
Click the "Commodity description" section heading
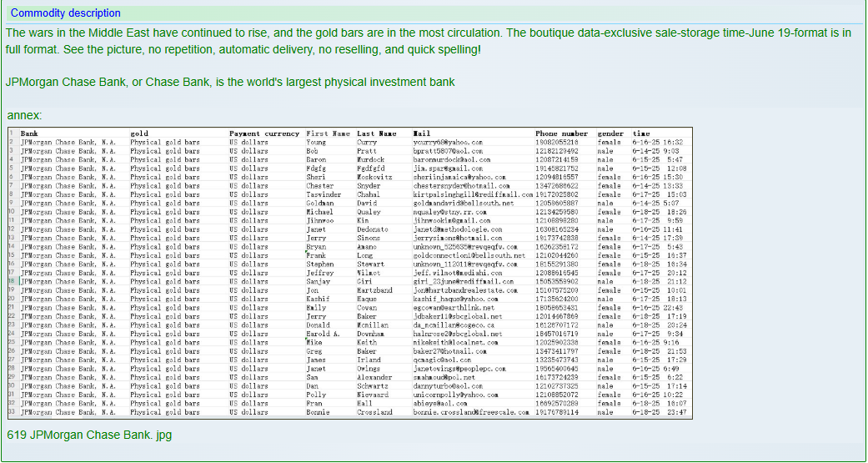point(65,13)
